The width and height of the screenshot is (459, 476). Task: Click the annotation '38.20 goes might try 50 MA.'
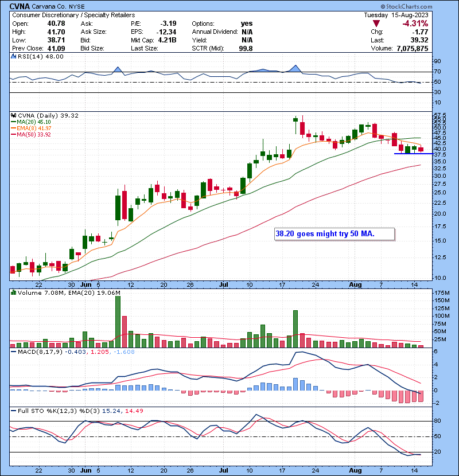(334, 234)
